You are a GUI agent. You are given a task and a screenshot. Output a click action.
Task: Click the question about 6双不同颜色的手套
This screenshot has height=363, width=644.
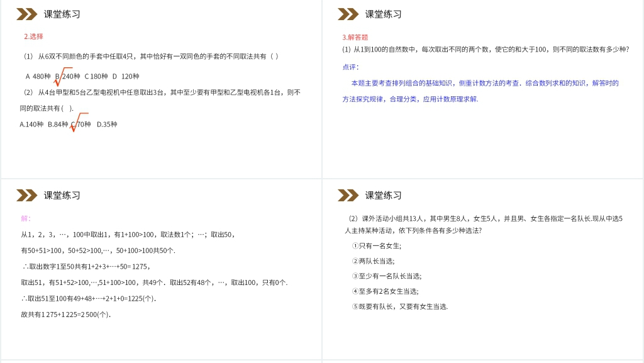tap(151, 57)
